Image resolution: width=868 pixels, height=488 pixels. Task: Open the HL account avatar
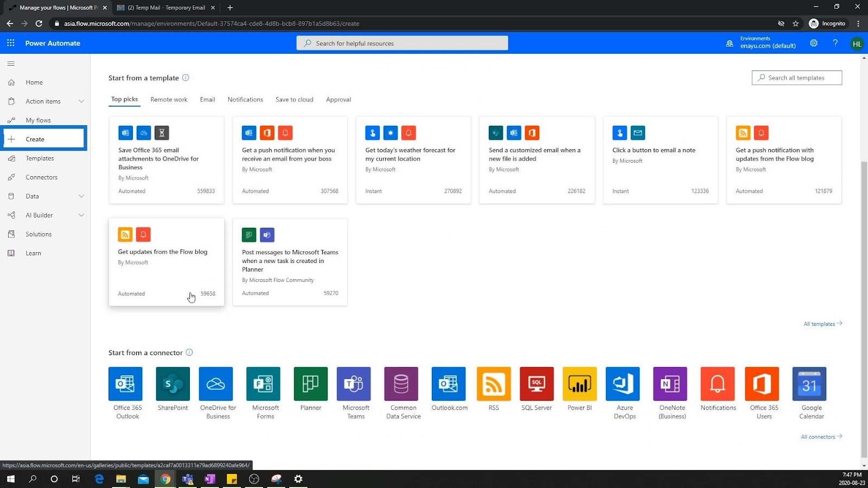coord(857,44)
